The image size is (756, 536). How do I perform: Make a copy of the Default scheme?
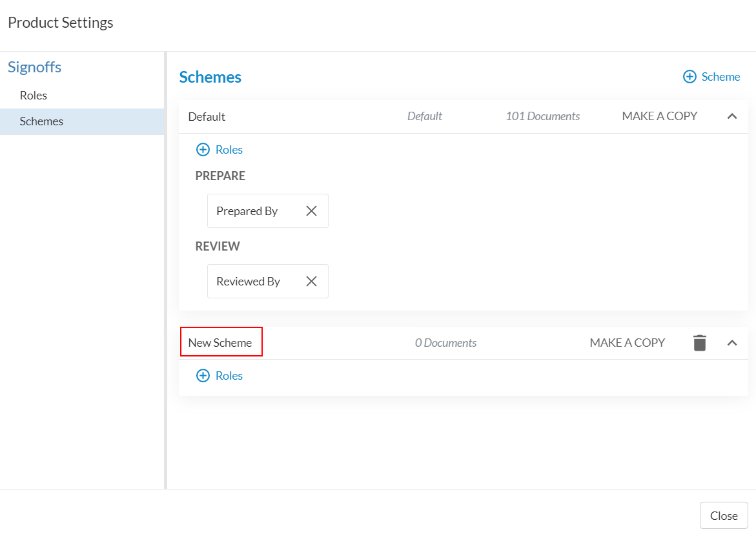[659, 116]
